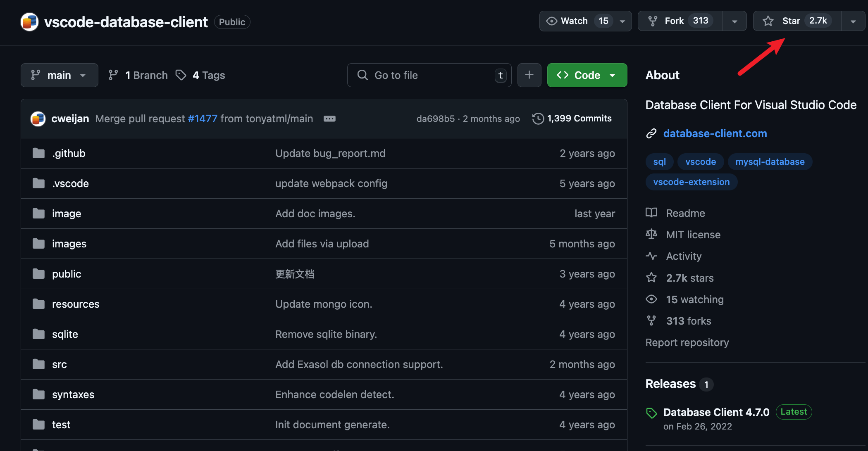The image size is (868, 451).
Task: Open the public folder
Action: pyautogui.click(x=67, y=274)
